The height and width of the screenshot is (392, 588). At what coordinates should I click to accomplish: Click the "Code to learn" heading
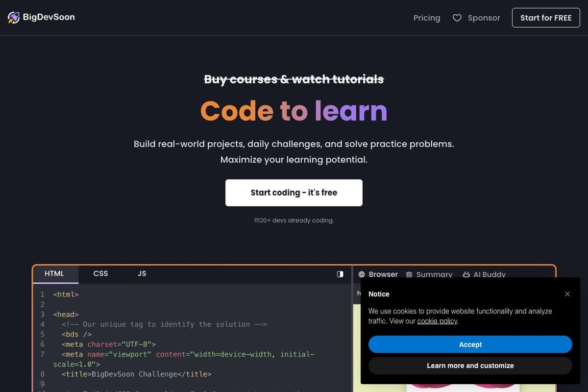click(x=293, y=111)
